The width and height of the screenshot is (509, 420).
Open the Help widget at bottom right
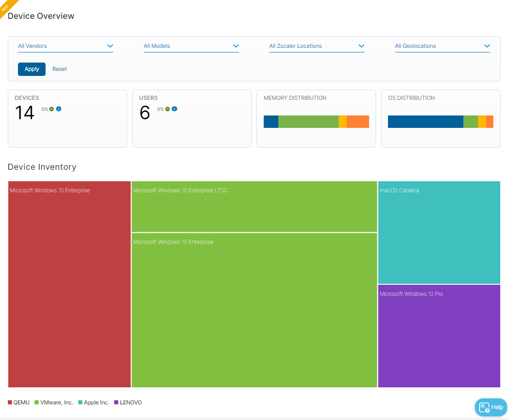491,407
